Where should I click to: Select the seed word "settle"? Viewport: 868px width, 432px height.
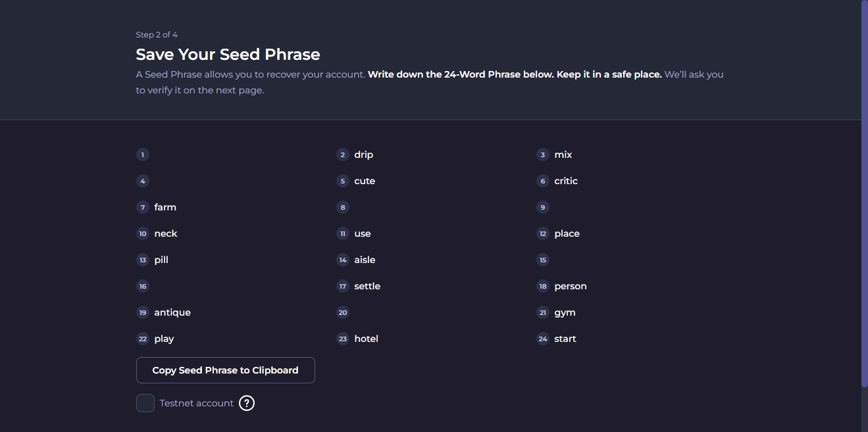[367, 286]
